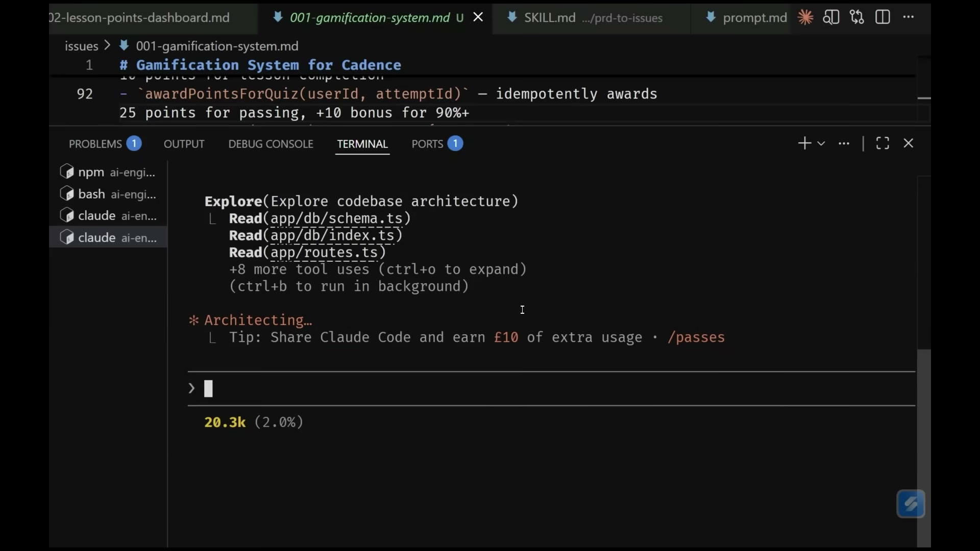Open the markdown preview to the side icon
The width and height of the screenshot is (980, 551).
831,17
